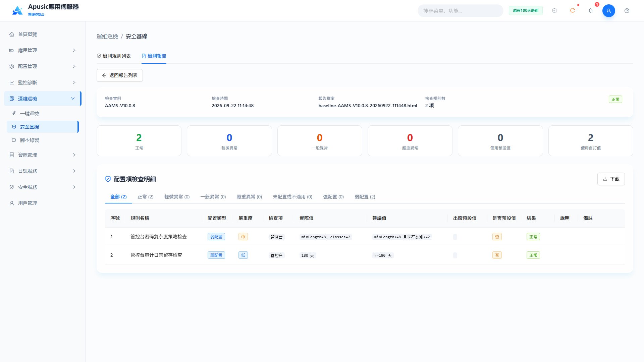Click the 日誌服務 document icon
Image resolution: width=644 pixels, height=362 pixels.
12,171
